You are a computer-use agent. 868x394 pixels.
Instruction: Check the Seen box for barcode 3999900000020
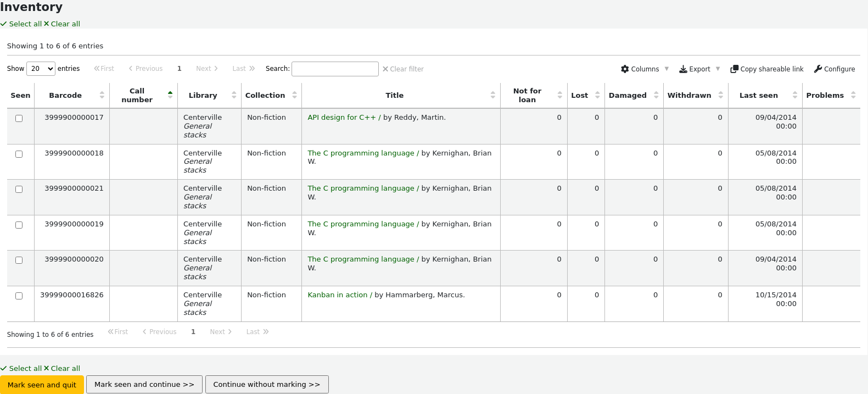click(x=19, y=260)
